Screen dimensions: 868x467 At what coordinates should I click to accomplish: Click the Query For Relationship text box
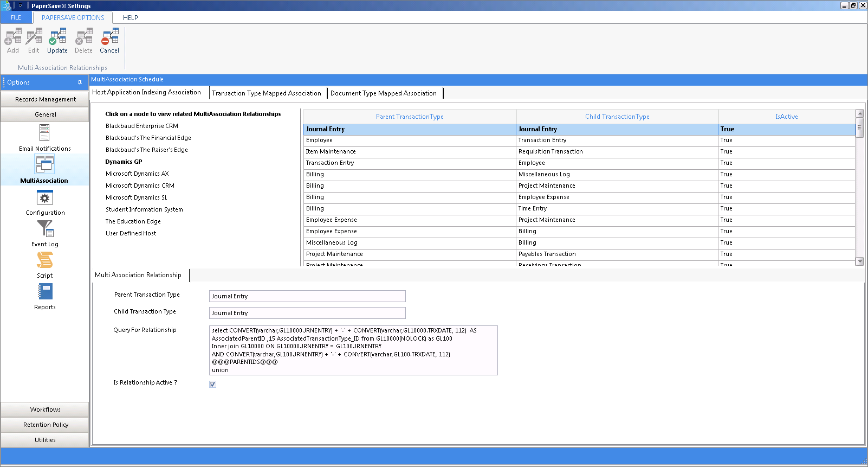pyautogui.click(x=353, y=350)
